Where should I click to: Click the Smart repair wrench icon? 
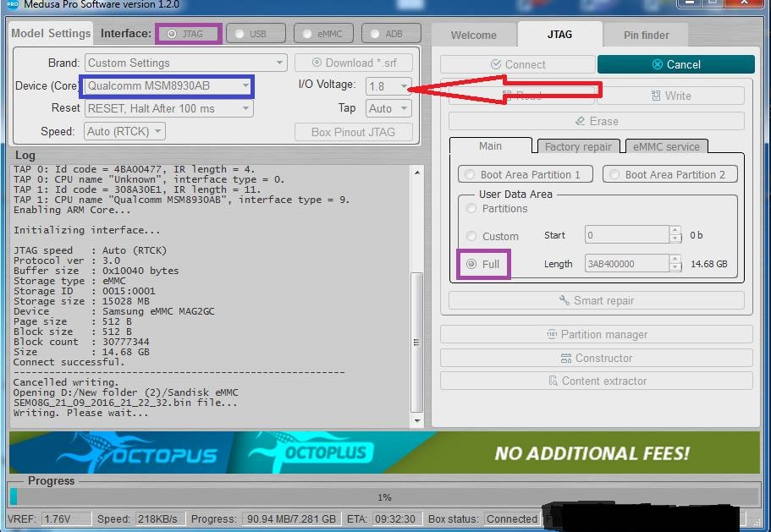click(x=564, y=300)
